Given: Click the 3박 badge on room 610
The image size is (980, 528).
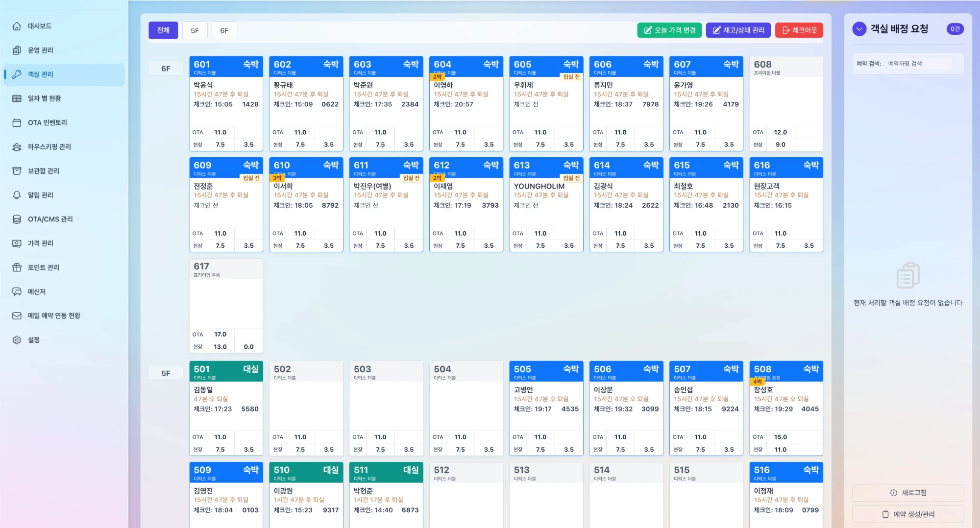Looking at the screenshot, I should click(278, 178).
